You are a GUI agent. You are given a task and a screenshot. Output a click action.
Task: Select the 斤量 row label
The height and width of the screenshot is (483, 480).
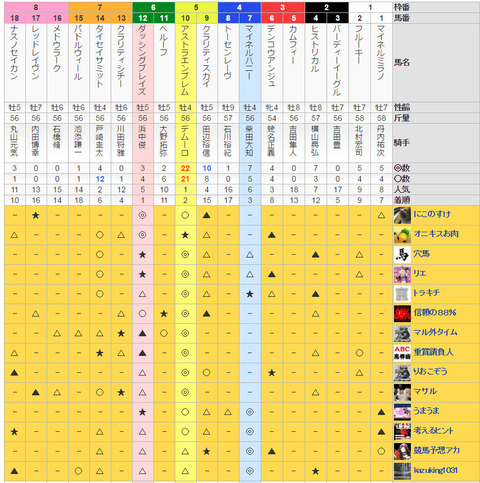(x=401, y=118)
